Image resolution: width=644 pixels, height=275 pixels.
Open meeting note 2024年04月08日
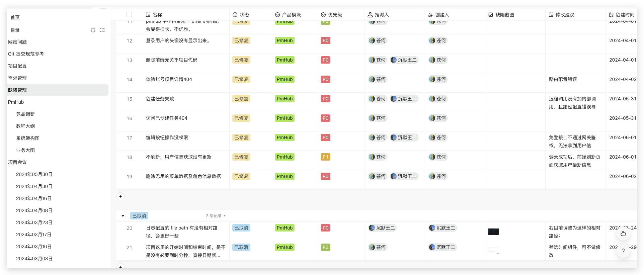point(34,210)
